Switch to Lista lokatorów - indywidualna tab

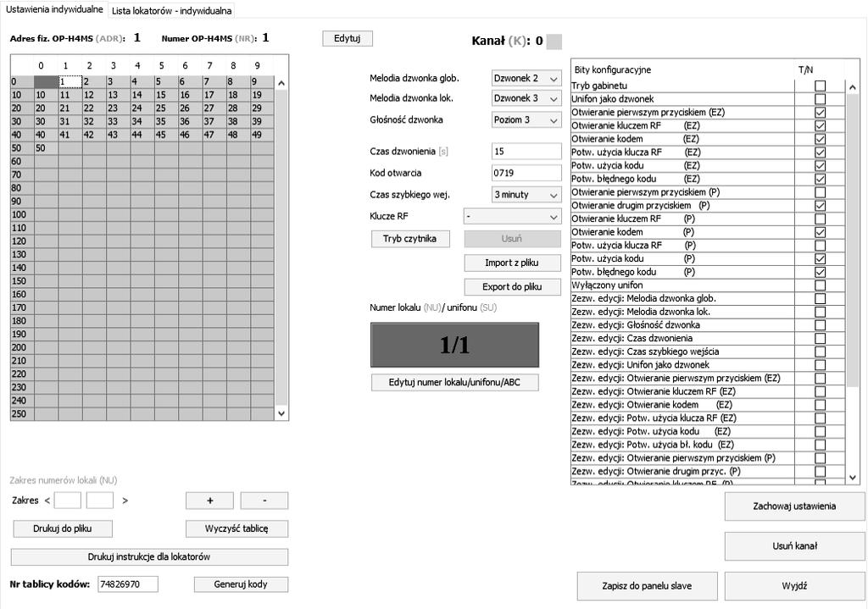[171, 10]
